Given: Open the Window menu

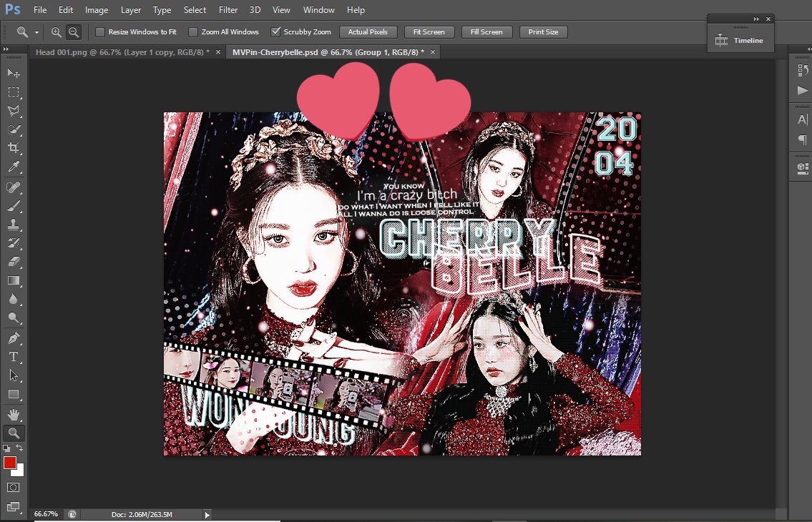Looking at the screenshot, I should click(x=318, y=10).
